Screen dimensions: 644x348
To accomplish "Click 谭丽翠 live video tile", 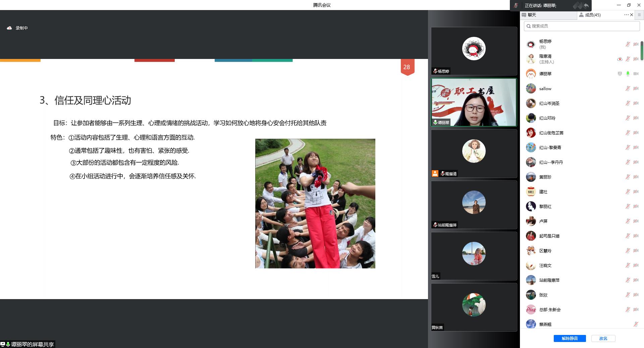I will (474, 102).
